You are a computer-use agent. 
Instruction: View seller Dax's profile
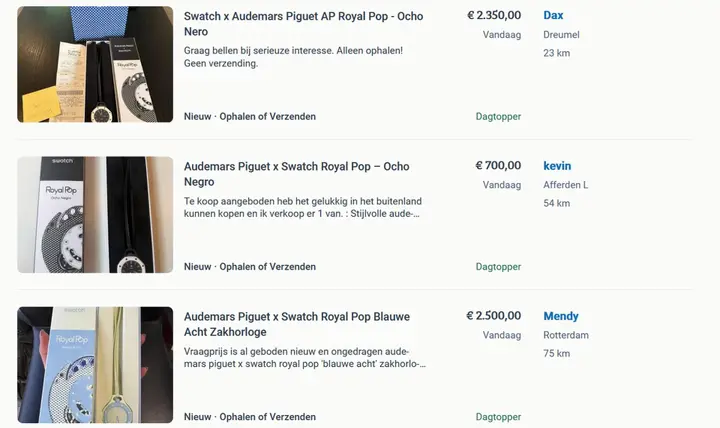pyautogui.click(x=553, y=15)
